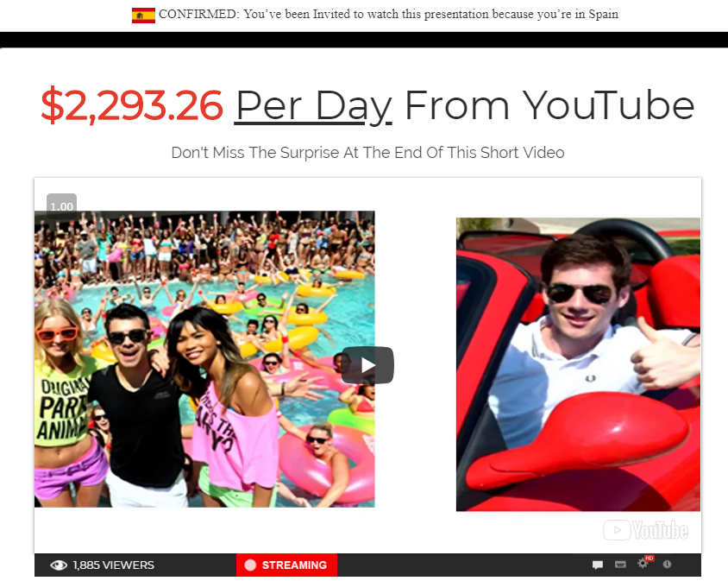
Task: Click the red $2,293.26 amount
Action: pos(132,105)
